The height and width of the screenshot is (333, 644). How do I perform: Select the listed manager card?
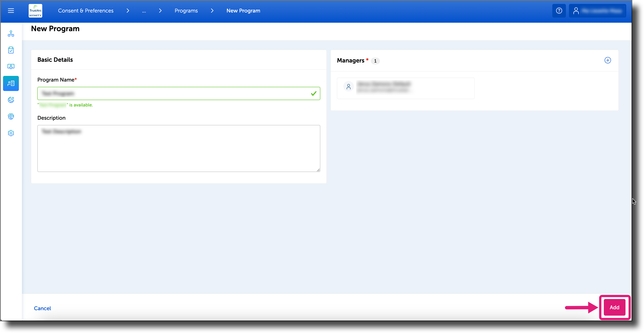(406, 88)
